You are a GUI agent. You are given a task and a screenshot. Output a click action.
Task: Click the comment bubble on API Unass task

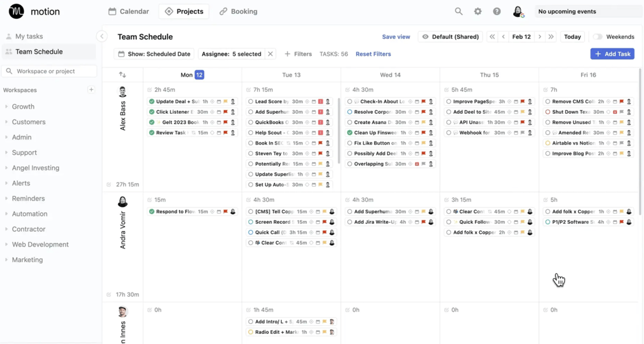coord(455,123)
